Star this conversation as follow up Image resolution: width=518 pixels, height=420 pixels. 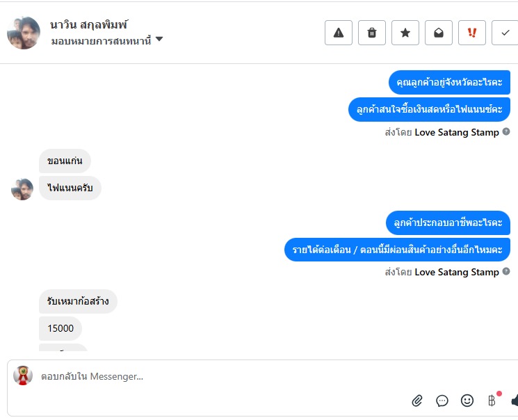coord(405,33)
